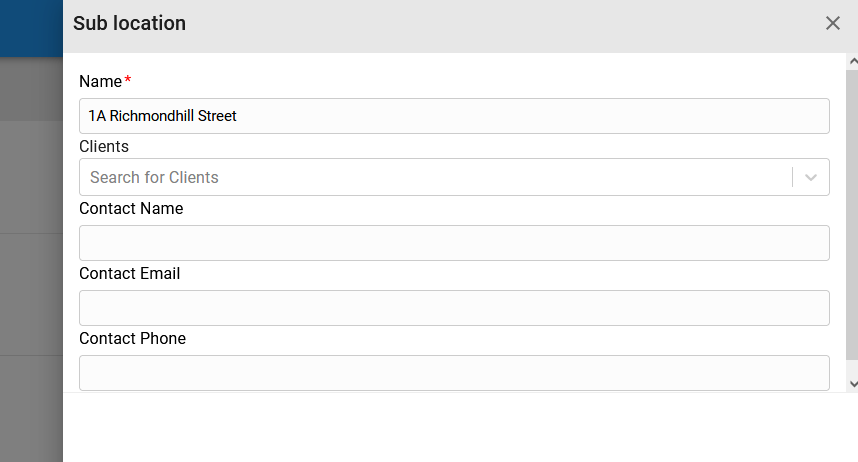
Task: Close the Sub location dialog
Action: tap(832, 23)
